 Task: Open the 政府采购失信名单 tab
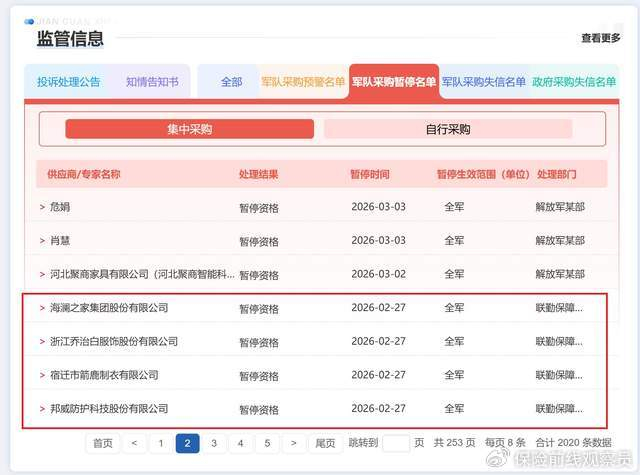(x=573, y=82)
